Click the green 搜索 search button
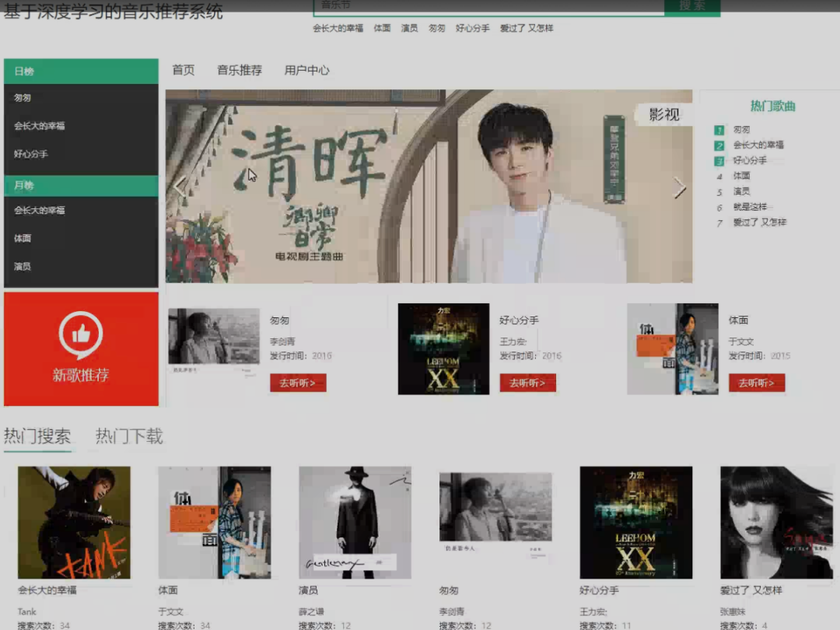Viewport: 840px width, 630px height. (692, 6)
